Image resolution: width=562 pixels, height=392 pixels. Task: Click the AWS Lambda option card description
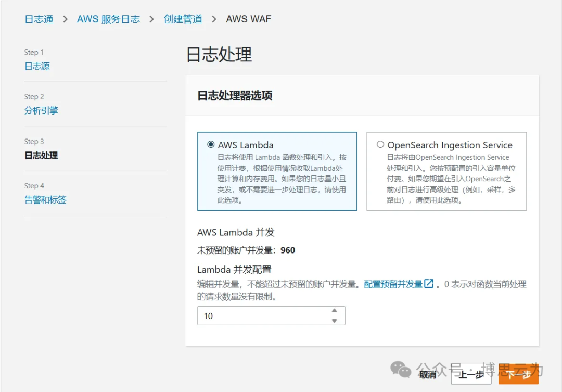(282, 179)
